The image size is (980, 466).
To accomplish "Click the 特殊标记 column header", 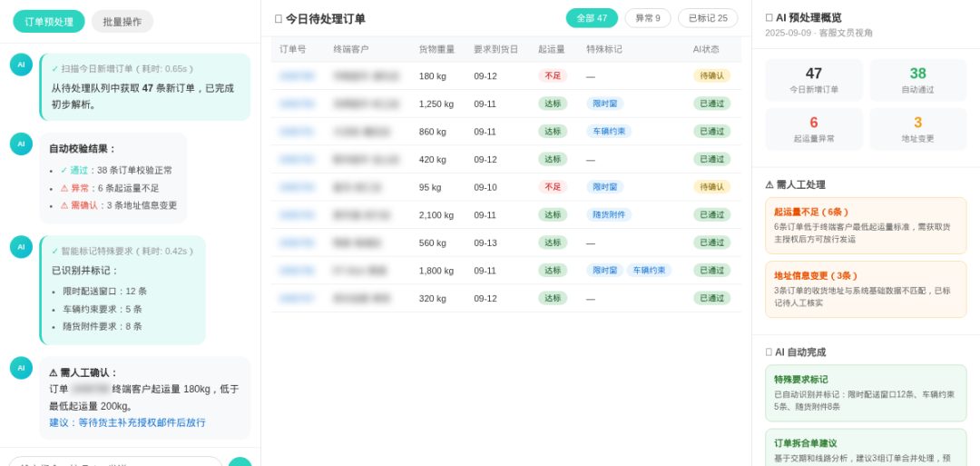I will click(604, 49).
